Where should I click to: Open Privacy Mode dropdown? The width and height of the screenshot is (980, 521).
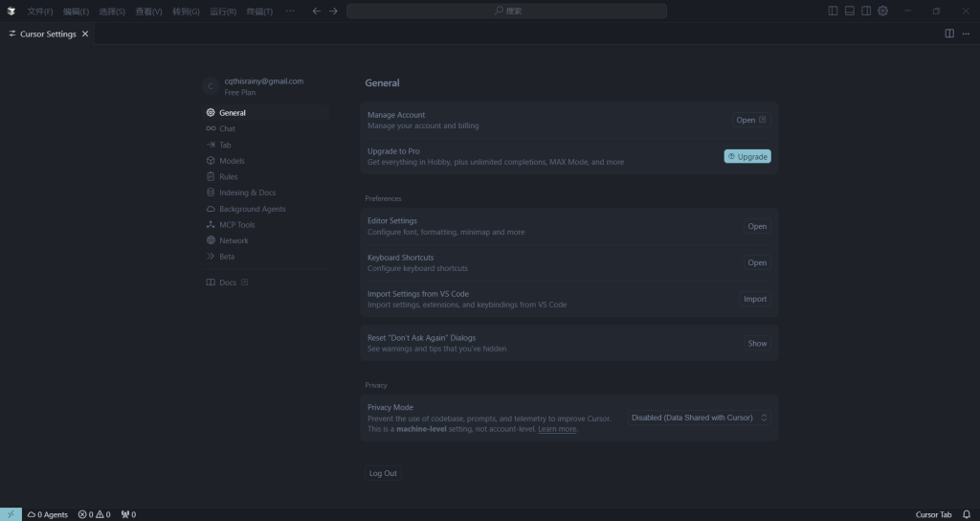click(x=699, y=418)
